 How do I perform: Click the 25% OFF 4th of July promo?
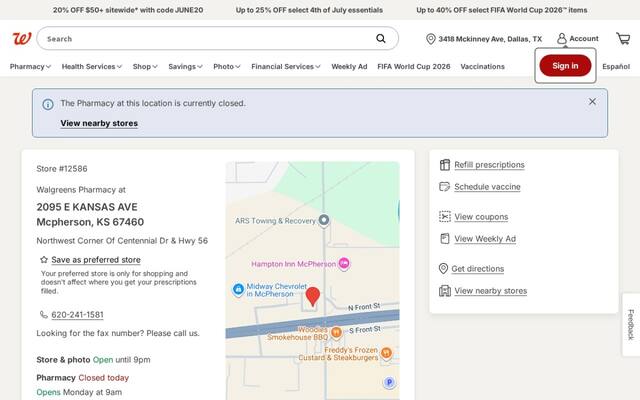click(x=309, y=10)
